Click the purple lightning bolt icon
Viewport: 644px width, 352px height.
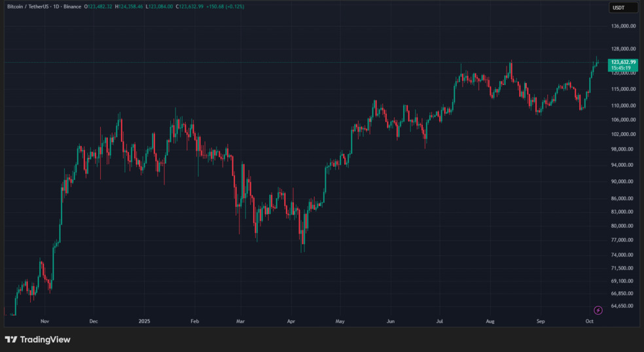[598, 310]
